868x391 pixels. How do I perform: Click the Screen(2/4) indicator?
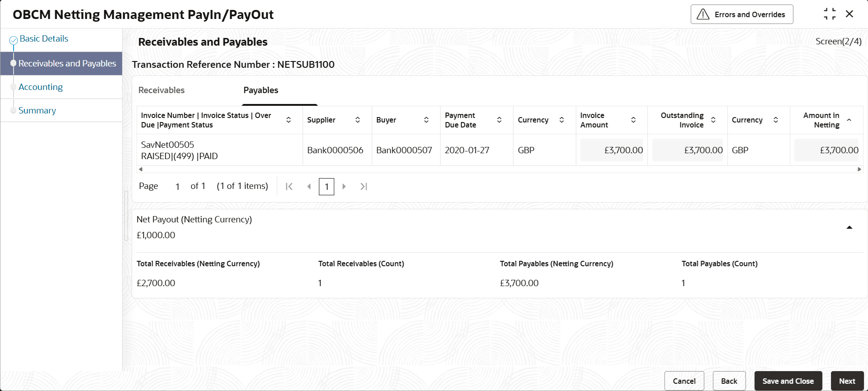point(838,41)
